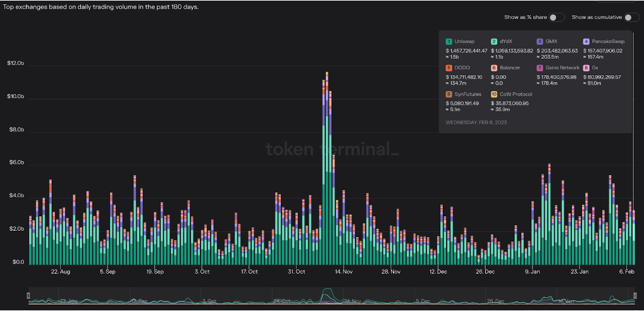Click the CoW Protocol value $35,873,060.95
The width and height of the screenshot is (644, 311).
[x=510, y=104]
